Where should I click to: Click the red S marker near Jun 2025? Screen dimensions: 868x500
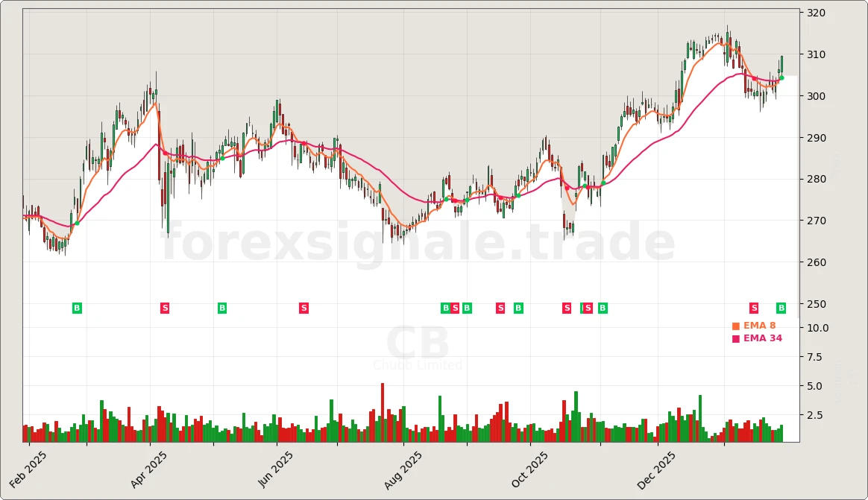point(304,308)
